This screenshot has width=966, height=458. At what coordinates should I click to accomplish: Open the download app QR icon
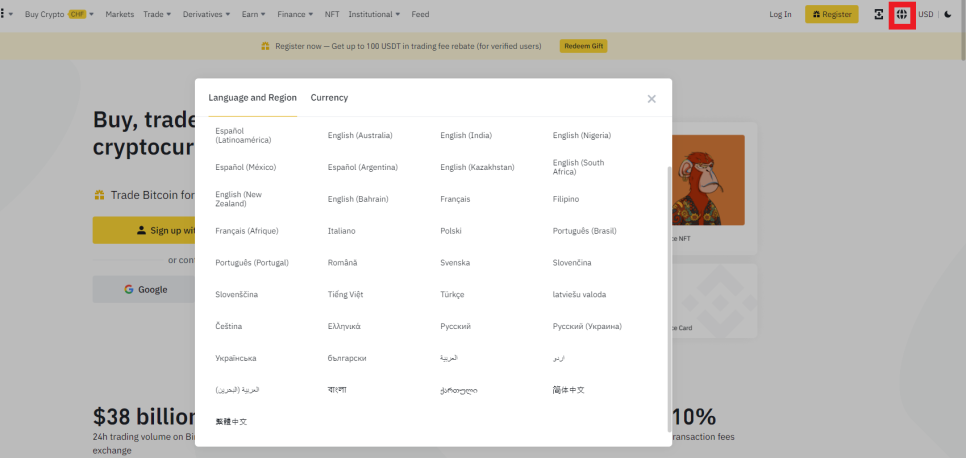click(x=879, y=14)
